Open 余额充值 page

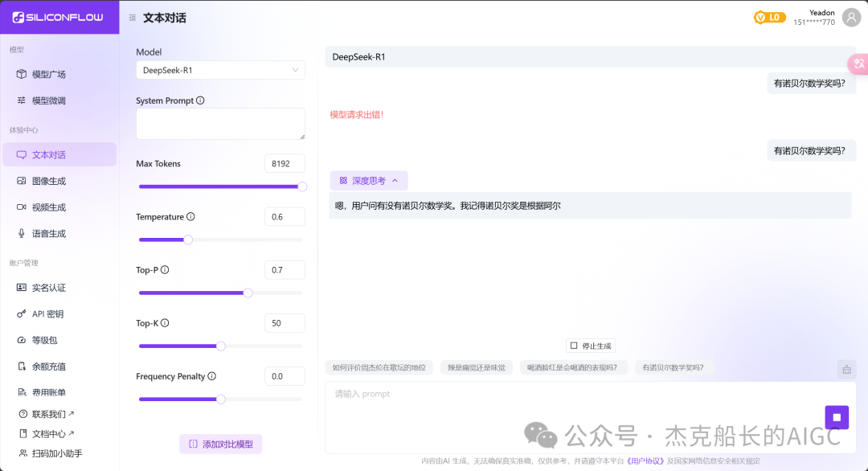tap(59, 367)
